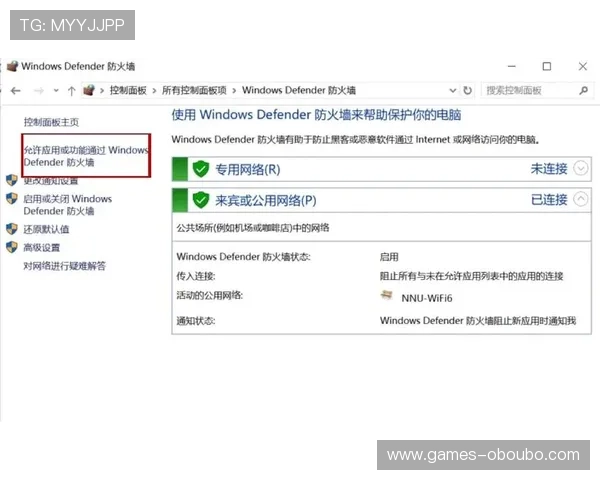Click shield icon beside 还原默认值

pos(12,229)
